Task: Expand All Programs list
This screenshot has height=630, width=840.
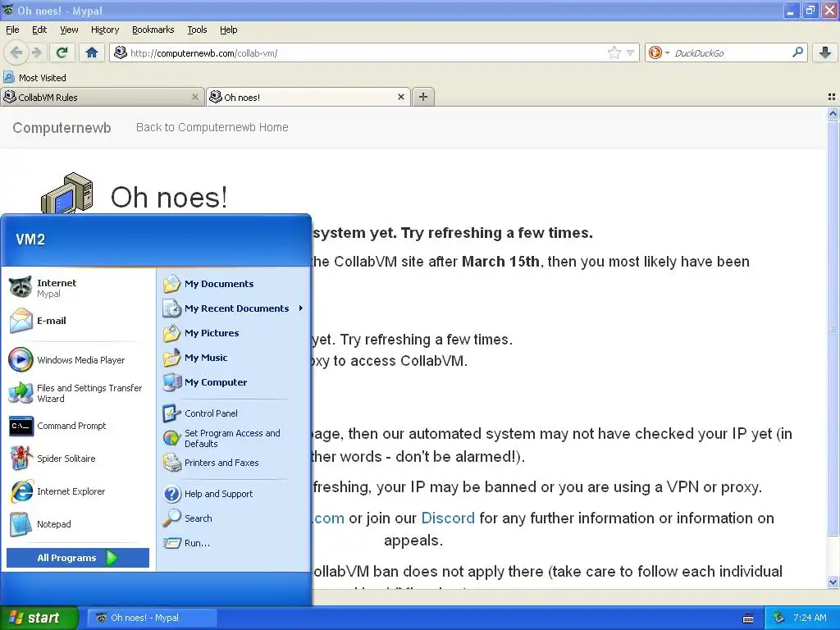Action: pyautogui.click(x=78, y=558)
